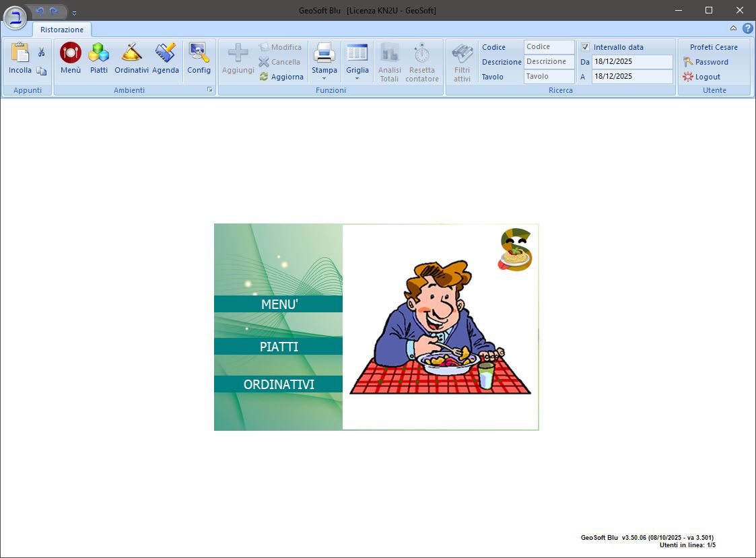Click the PIATTI banner button

[279, 347]
